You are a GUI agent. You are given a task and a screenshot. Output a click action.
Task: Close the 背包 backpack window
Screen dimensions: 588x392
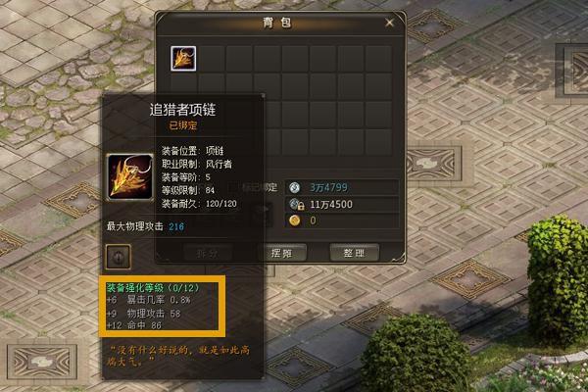pyautogui.click(x=390, y=23)
